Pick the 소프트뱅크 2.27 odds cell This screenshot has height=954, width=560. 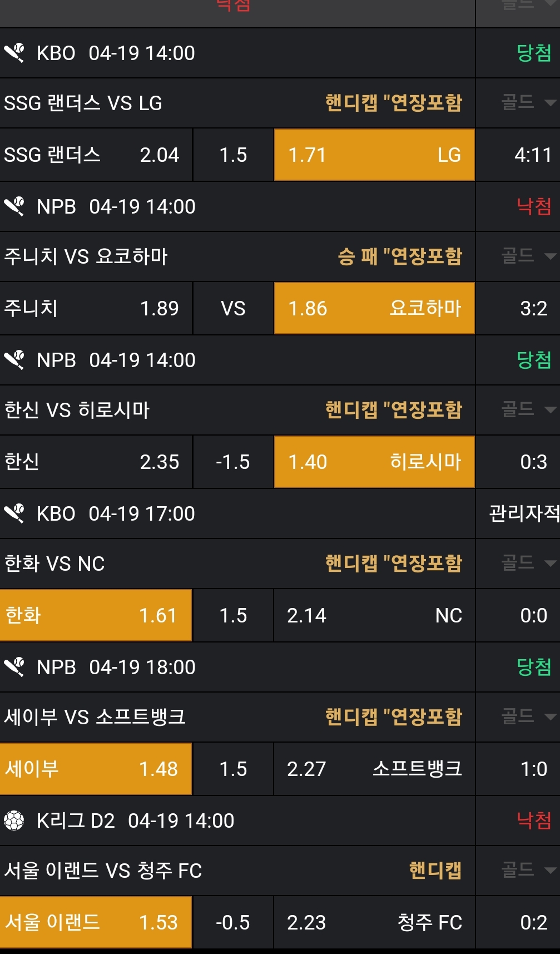pyautogui.click(x=374, y=769)
